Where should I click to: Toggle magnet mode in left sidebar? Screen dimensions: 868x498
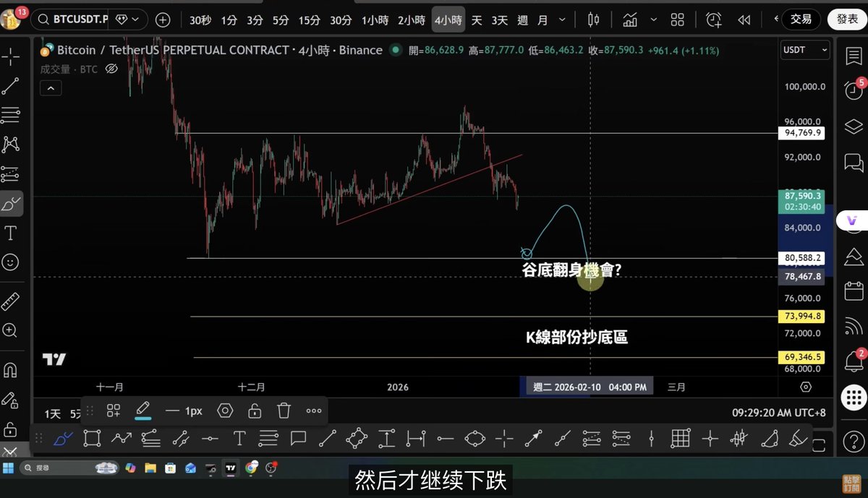tap(10, 369)
